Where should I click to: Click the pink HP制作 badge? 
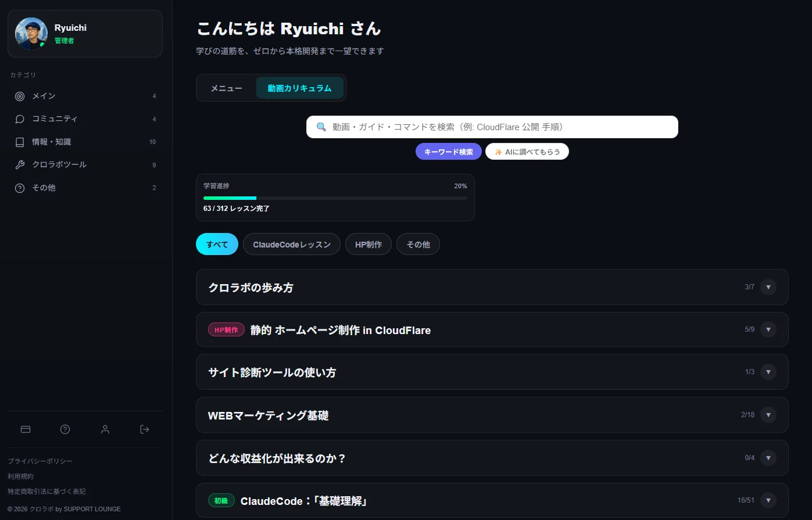226,330
